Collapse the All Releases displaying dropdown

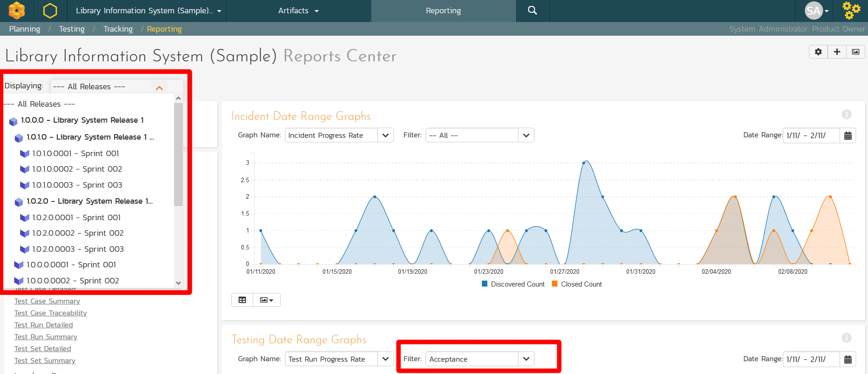(x=159, y=87)
